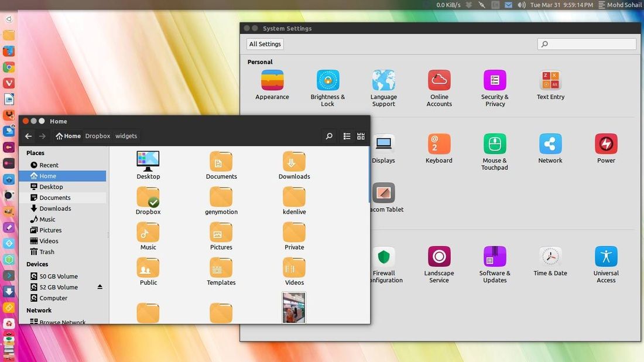This screenshot has width=644, height=362.
Task: Select Downloads in the Places sidebar
Action: click(55, 209)
